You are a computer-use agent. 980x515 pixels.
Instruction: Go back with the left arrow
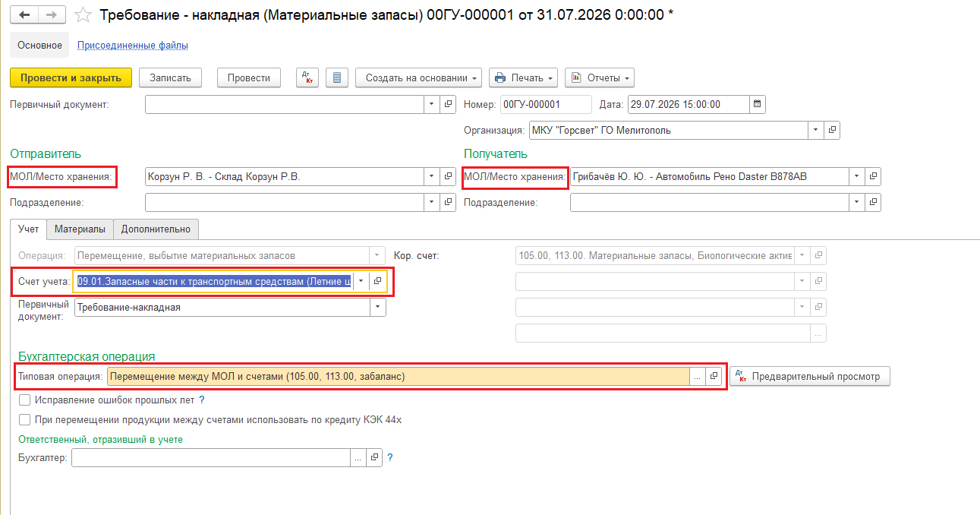click(24, 14)
